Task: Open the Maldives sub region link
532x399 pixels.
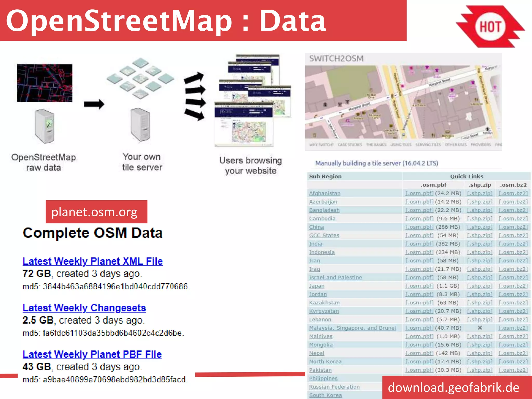Action: point(321,336)
